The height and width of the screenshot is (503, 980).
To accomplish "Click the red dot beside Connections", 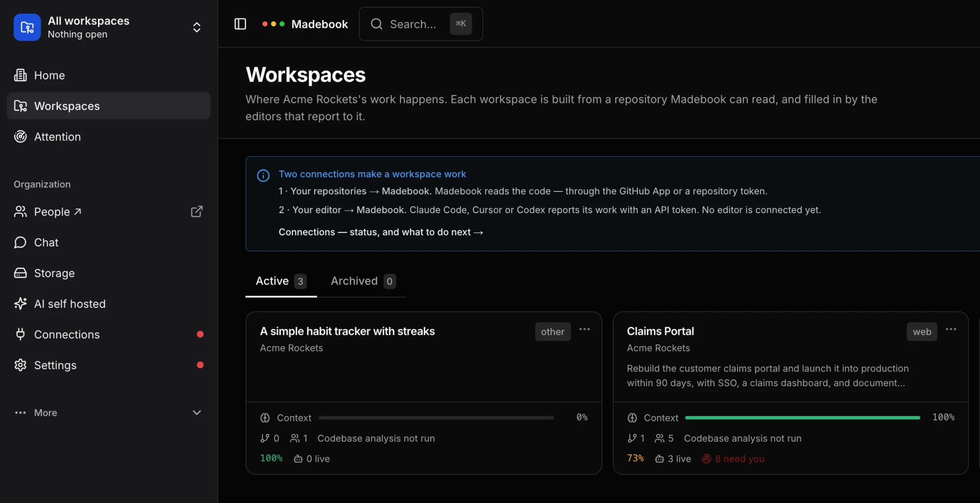I will pyautogui.click(x=200, y=334).
